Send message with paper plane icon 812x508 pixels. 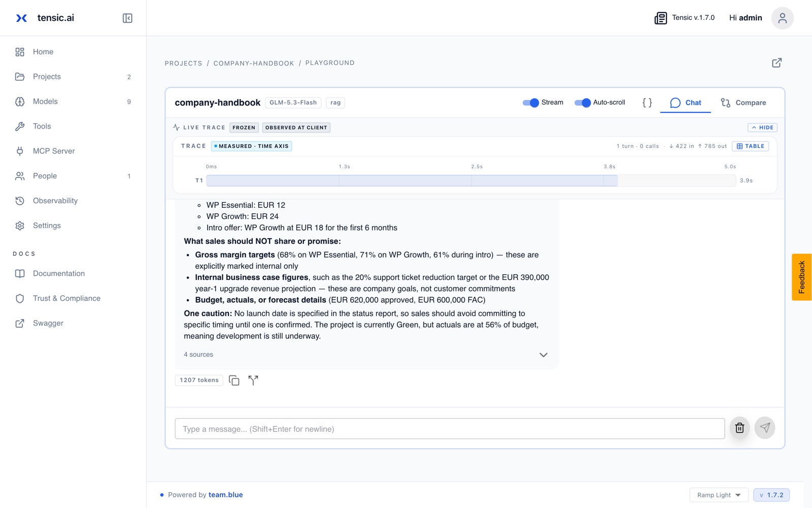coord(765,428)
